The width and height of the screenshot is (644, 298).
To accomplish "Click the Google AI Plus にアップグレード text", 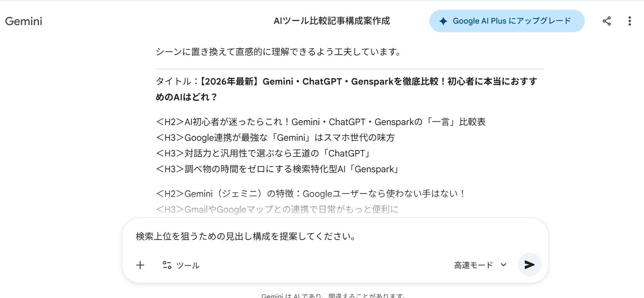I will [512, 21].
